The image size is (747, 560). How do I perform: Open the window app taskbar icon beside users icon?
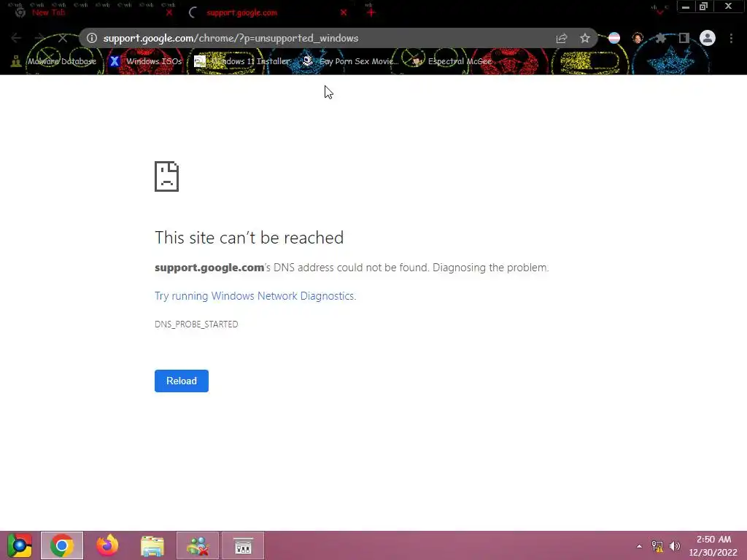[x=243, y=545]
